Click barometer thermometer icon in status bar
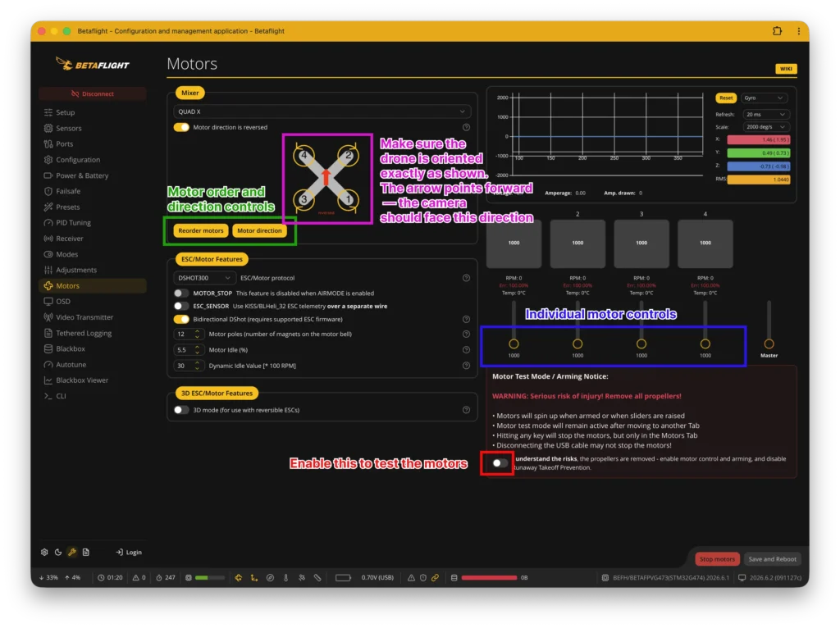The height and width of the screenshot is (628, 840). [285, 578]
